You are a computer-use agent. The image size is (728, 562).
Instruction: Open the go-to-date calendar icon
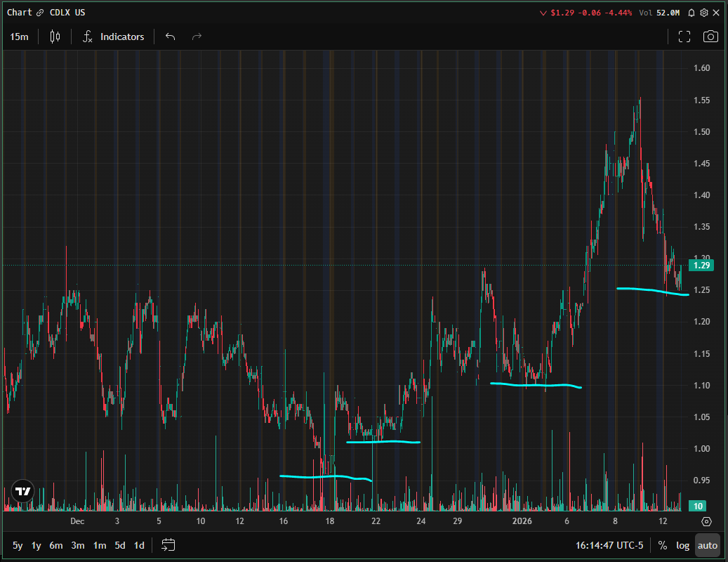[x=168, y=545]
